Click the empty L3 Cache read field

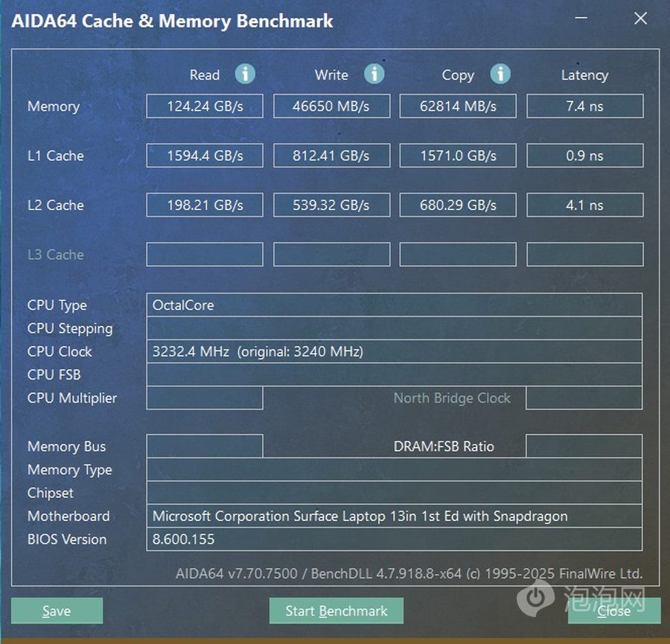(x=205, y=255)
